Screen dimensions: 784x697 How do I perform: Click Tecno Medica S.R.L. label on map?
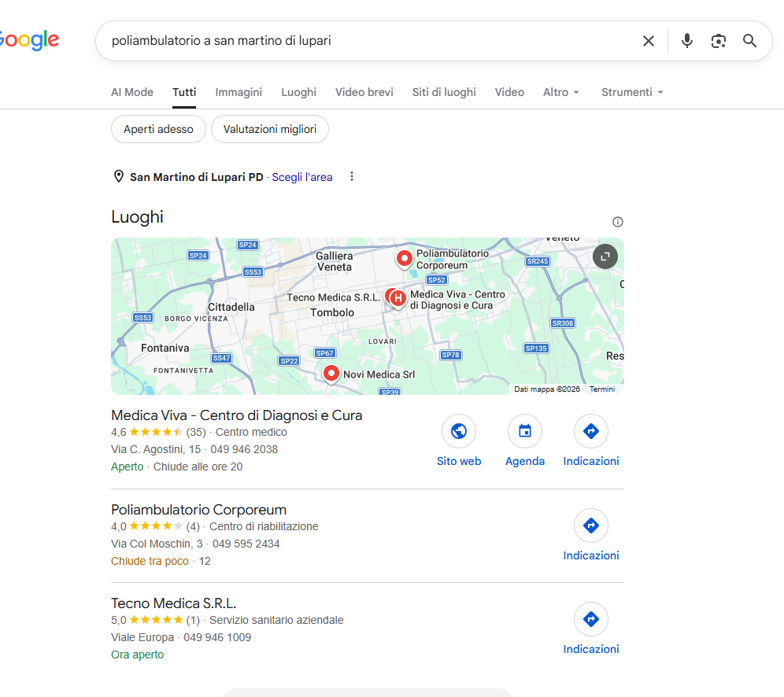(x=333, y=297)
